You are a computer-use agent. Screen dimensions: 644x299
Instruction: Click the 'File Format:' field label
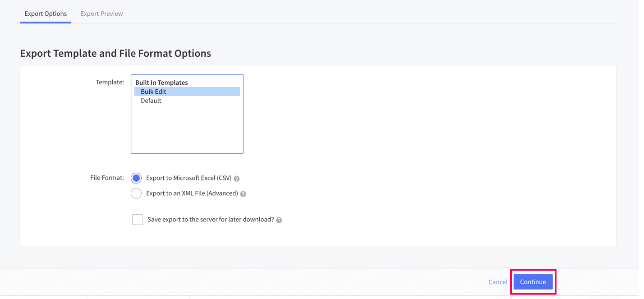coord(107,178)
